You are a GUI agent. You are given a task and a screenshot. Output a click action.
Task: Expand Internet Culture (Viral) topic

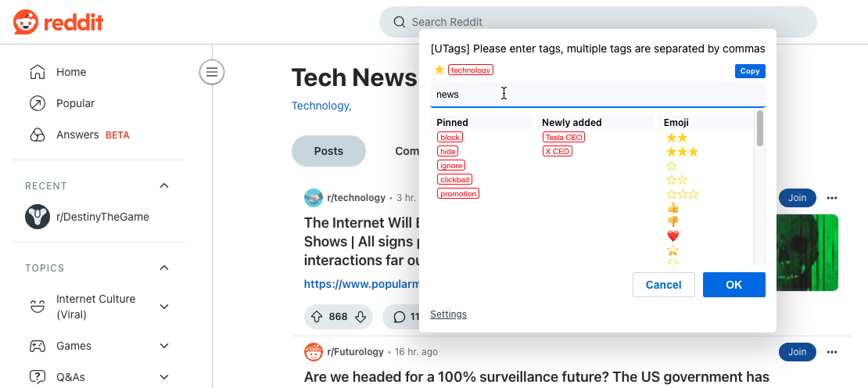(164, 307)
